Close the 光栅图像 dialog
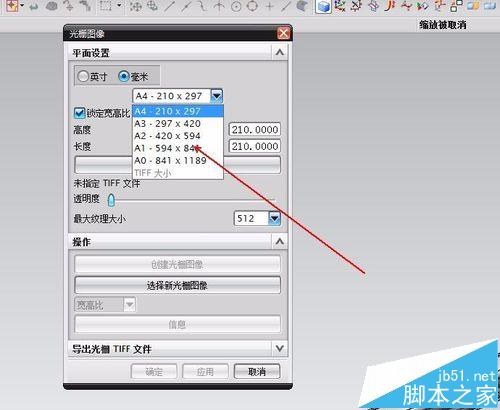Screen dimensions: 500x410 point(284,33)
